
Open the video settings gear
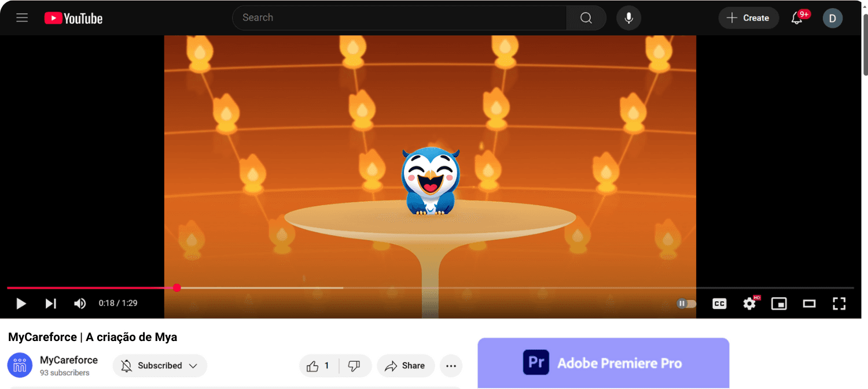coord(750,303)
